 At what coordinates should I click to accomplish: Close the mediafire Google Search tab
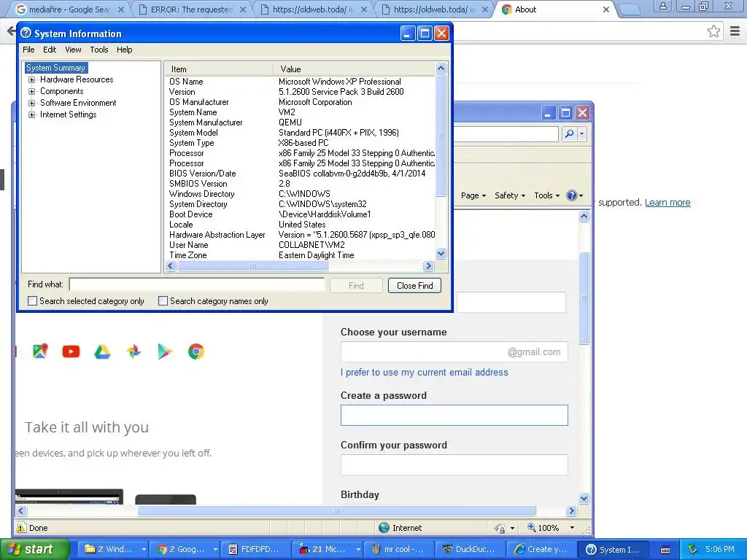click(x=121, y=9)
